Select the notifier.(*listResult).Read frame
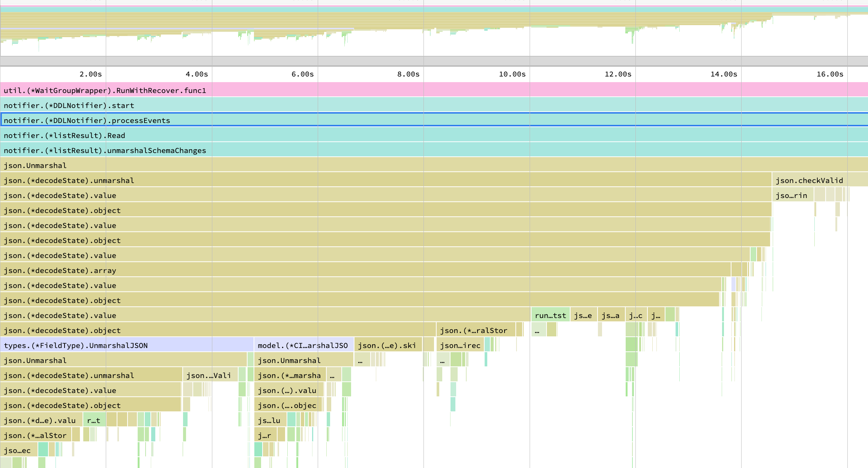The height and width of the screenshot is (468, 868). [x=65, y=135]
